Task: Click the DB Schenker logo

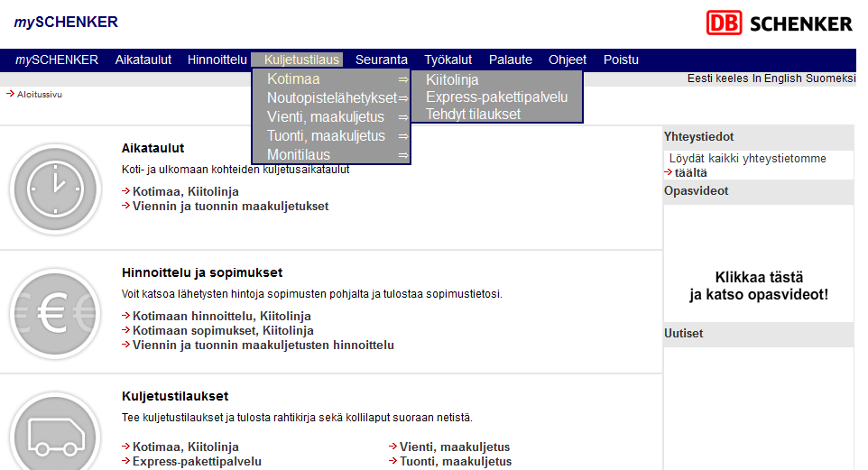Action: [779, 23]
